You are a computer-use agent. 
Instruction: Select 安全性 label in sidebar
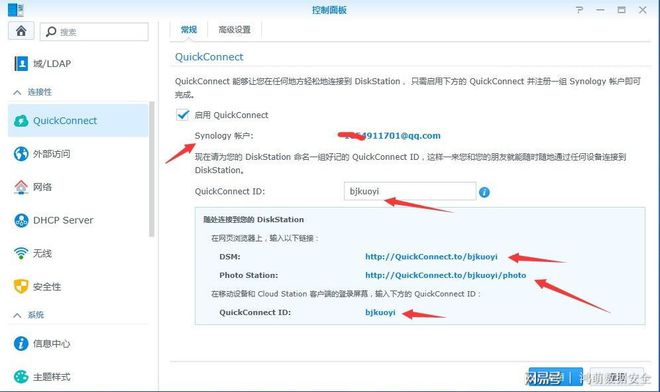click(x=47, y=287)
